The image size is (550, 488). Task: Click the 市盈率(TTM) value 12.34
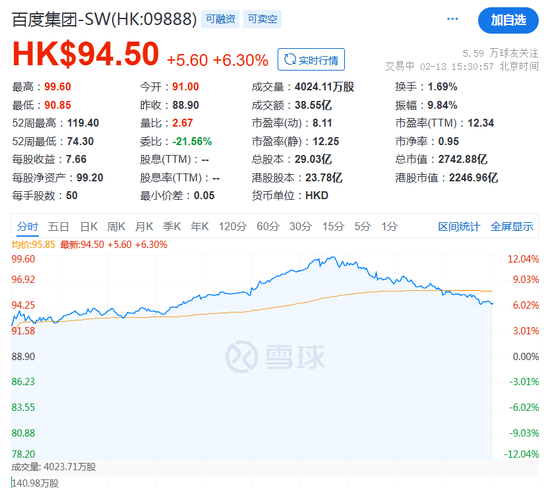[481, 123]
